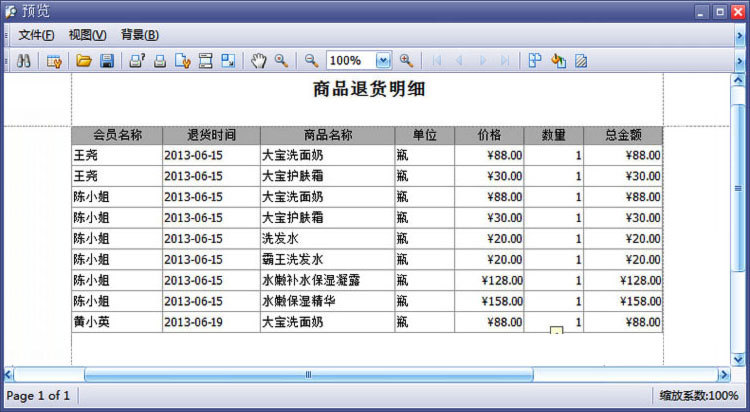
Task: Click the 数量 column header
Action: pos(554,135)
